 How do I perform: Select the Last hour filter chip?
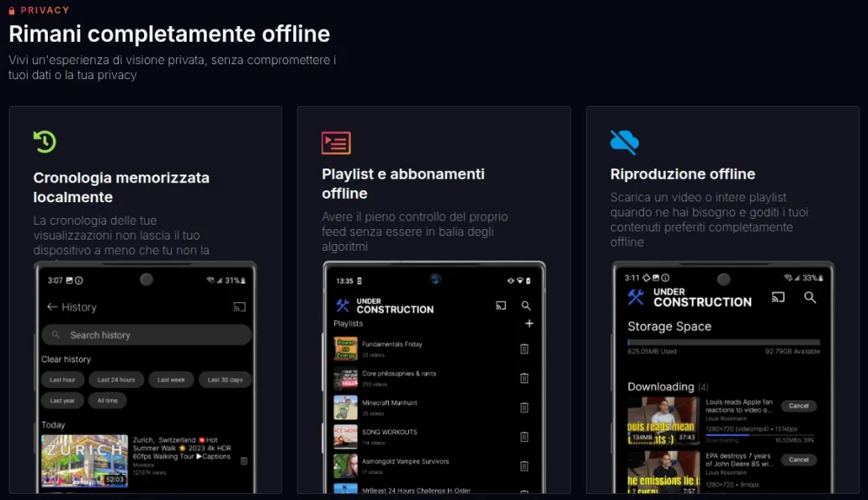[62, 380]
